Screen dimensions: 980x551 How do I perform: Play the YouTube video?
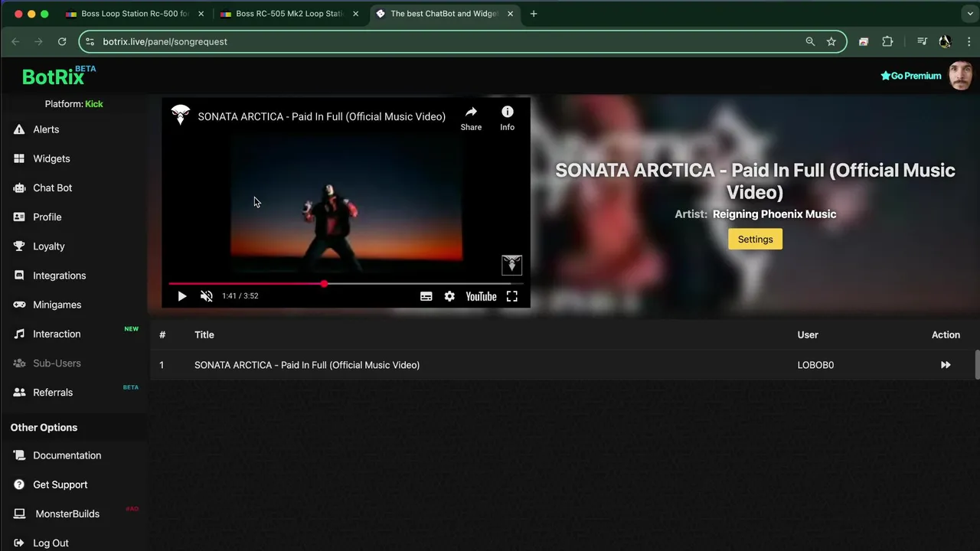(x=181, y=296)
